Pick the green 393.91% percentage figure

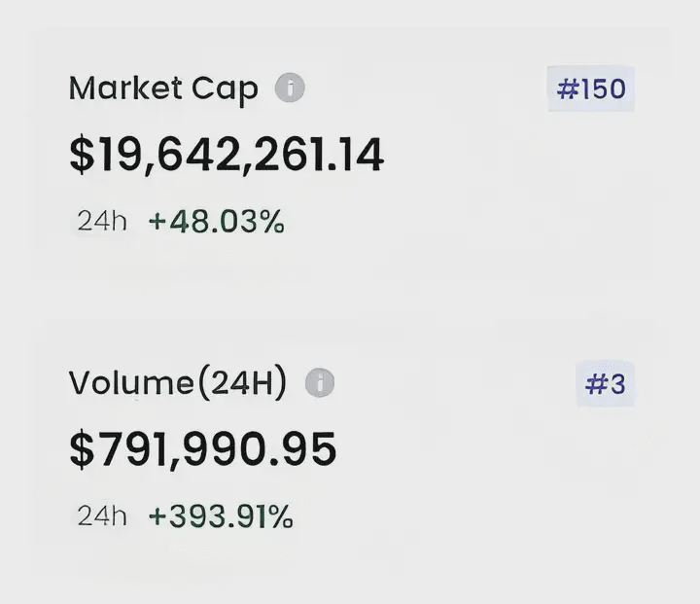(x=220, y=515)
